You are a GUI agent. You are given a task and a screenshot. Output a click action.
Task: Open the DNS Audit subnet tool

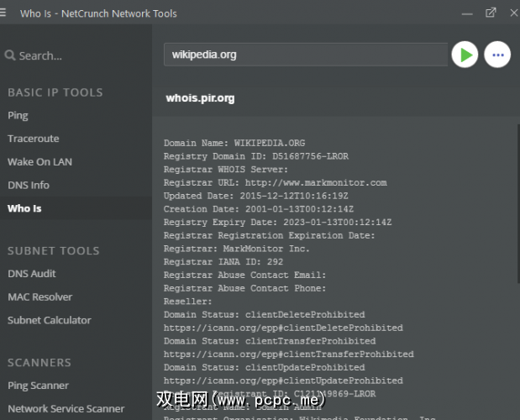(x=32, y=274)
